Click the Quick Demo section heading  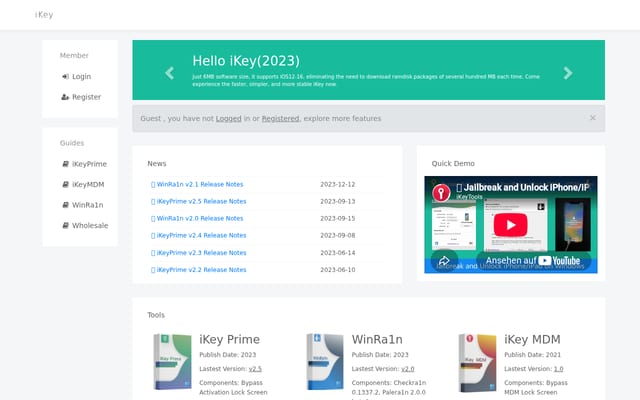tap(453, 164)
